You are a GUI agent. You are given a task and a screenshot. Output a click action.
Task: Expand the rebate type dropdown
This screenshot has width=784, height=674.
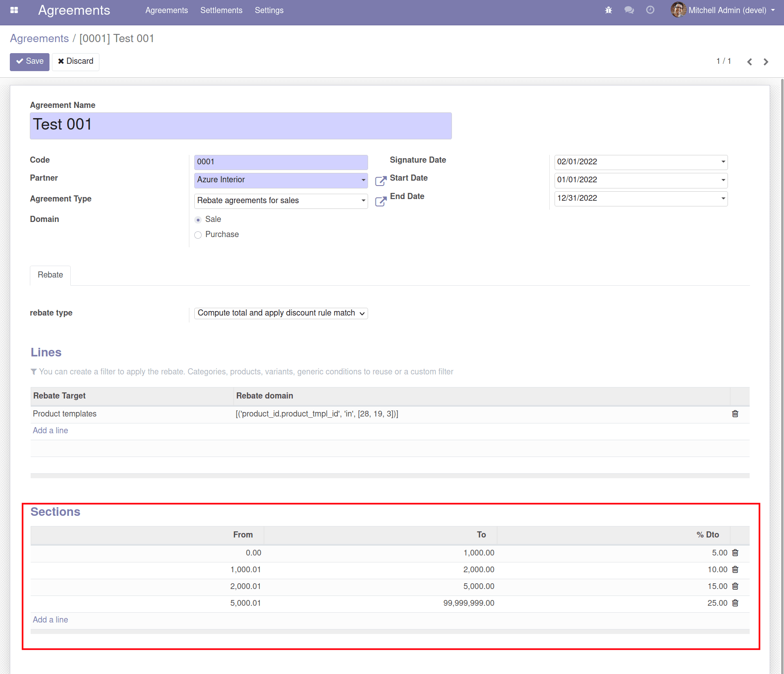tap(281, 313)
